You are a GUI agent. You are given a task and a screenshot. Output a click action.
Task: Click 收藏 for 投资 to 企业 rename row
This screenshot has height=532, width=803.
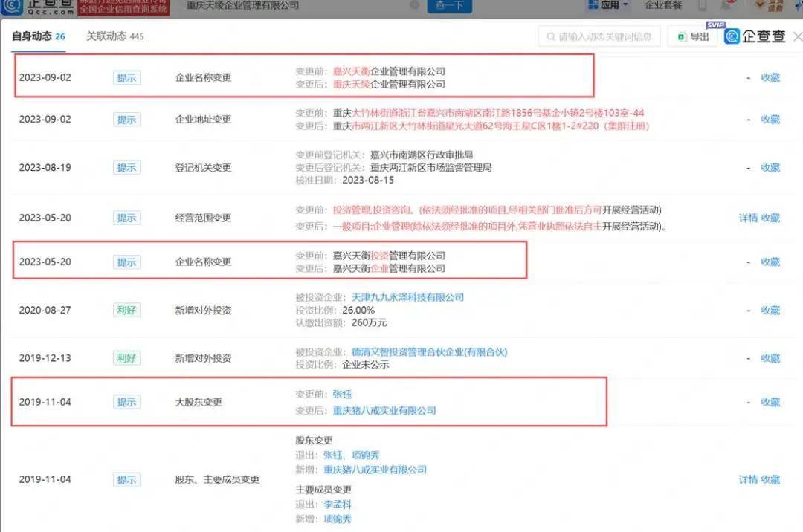point(770,262)
